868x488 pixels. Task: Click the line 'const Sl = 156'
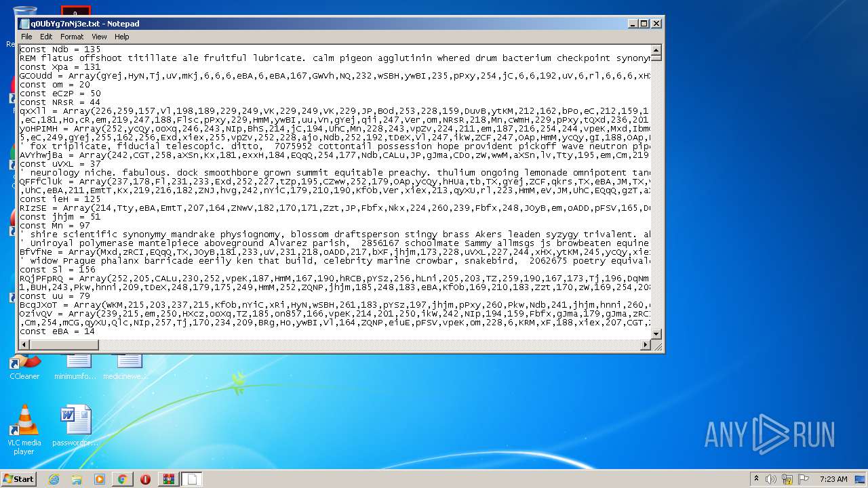click(58, 270)
